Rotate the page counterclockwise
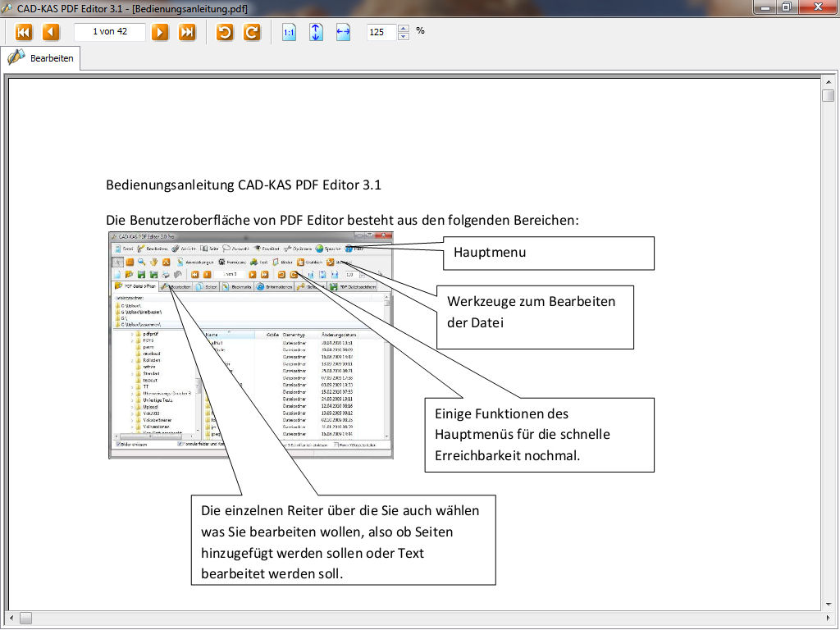840x630 pixels. click(x=225, y=32)
